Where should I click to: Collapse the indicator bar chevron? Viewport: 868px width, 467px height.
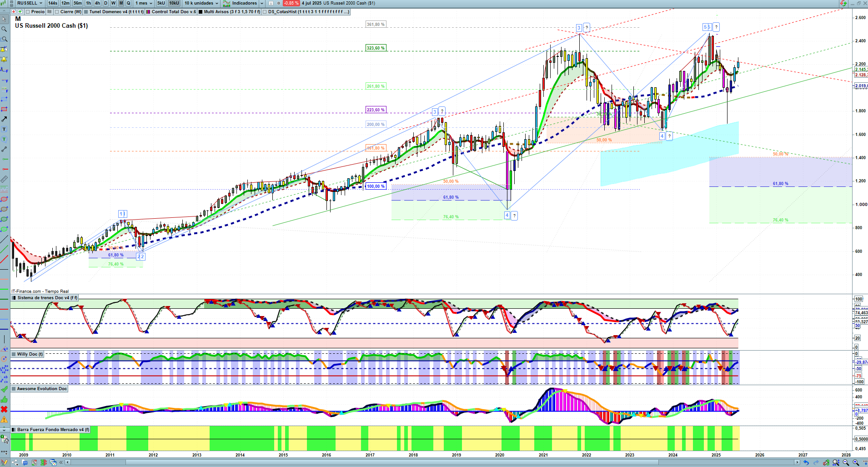coord(4,12)
